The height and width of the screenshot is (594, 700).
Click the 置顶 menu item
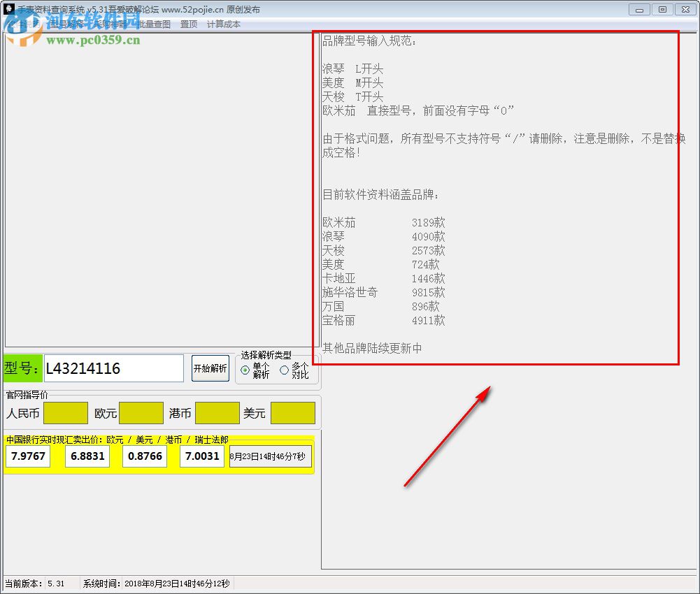[x=188, y=24]
